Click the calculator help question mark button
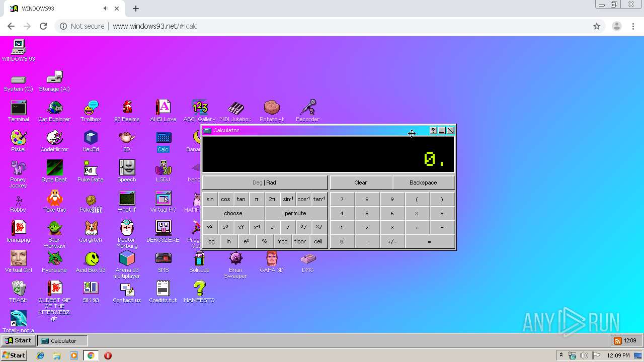 pyautogui.click(x=433, y=130)
